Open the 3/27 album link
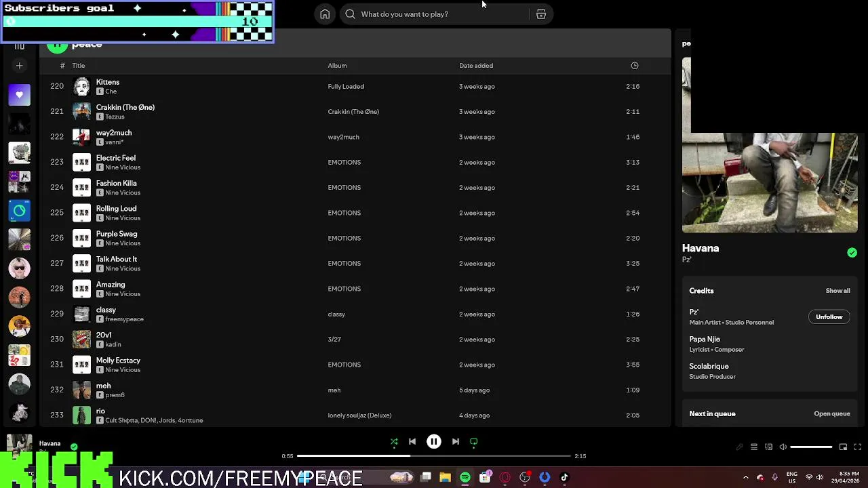Image resolution: width=868 pixels, height=488 pixels. [334, 340]
